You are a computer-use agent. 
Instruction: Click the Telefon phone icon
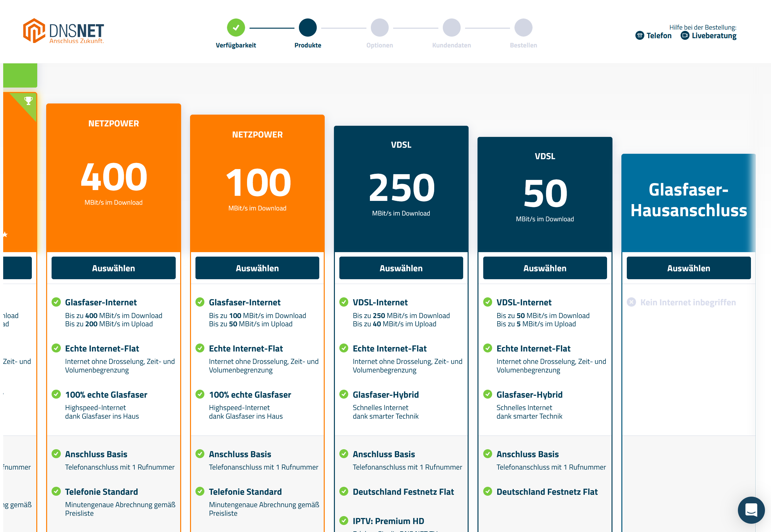click(640, 36)
